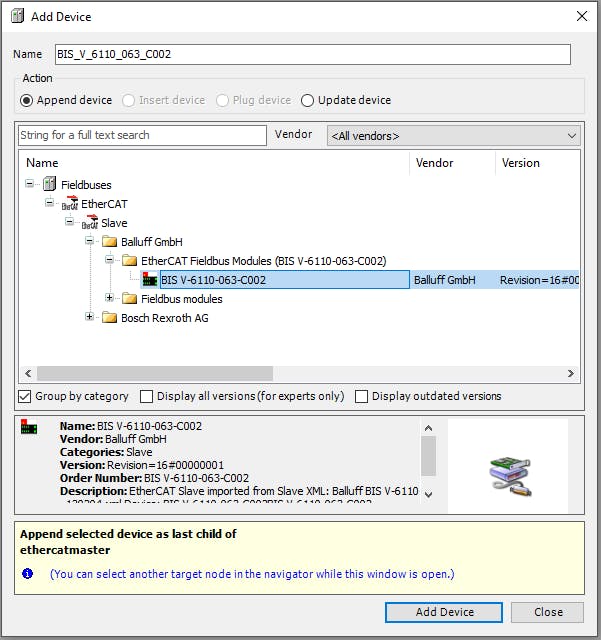The height and width of the screenshot is (640, 601).
Task: Click the Order Number text in details
Action: click(154, 478)
